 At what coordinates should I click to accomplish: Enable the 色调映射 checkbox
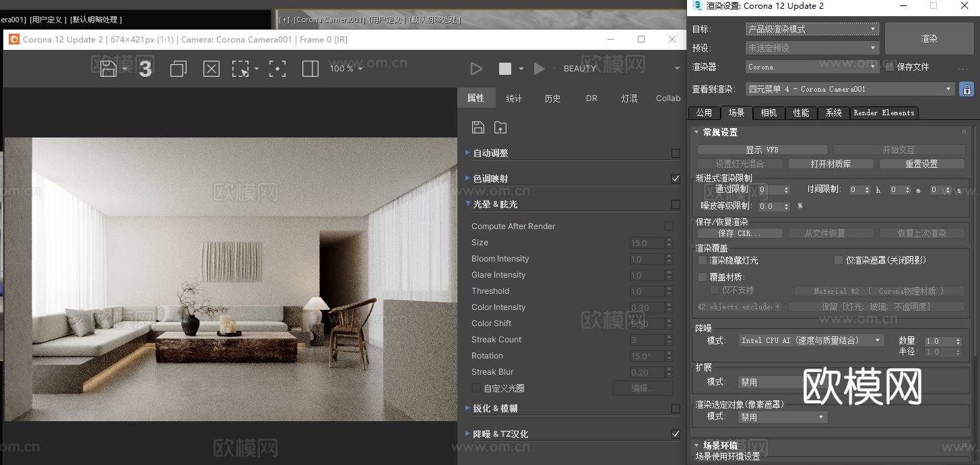[675, 179]
